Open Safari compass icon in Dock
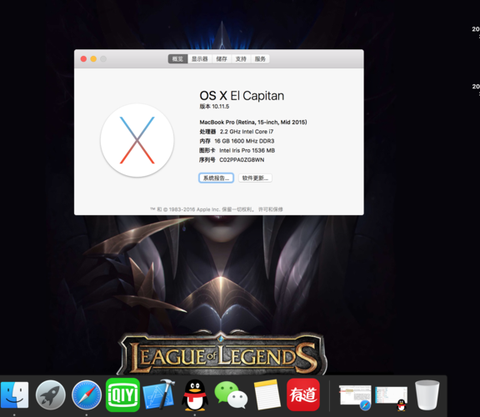Image resolution: width=480 pixels, height=417 pixels. pyautogui.click(x=87, y=395)
